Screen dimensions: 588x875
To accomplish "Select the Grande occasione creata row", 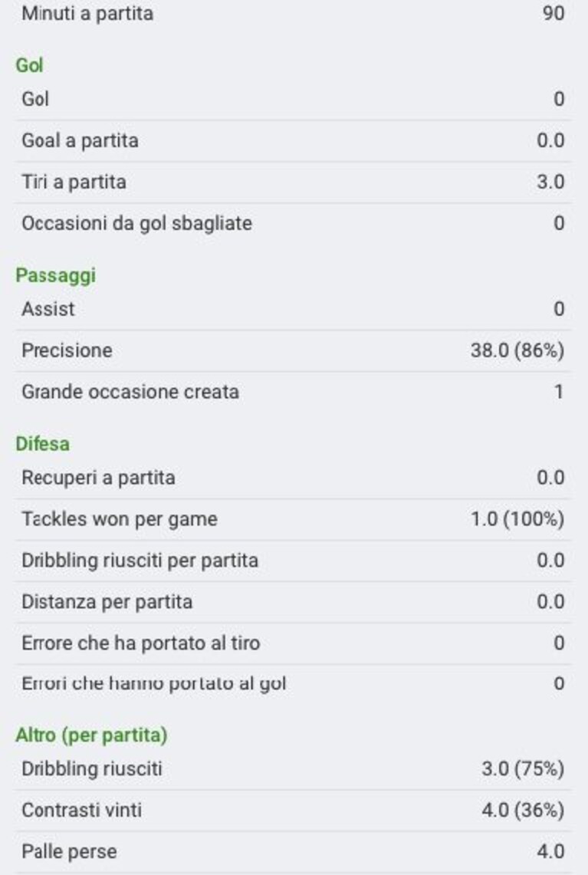I will point(294,392).
